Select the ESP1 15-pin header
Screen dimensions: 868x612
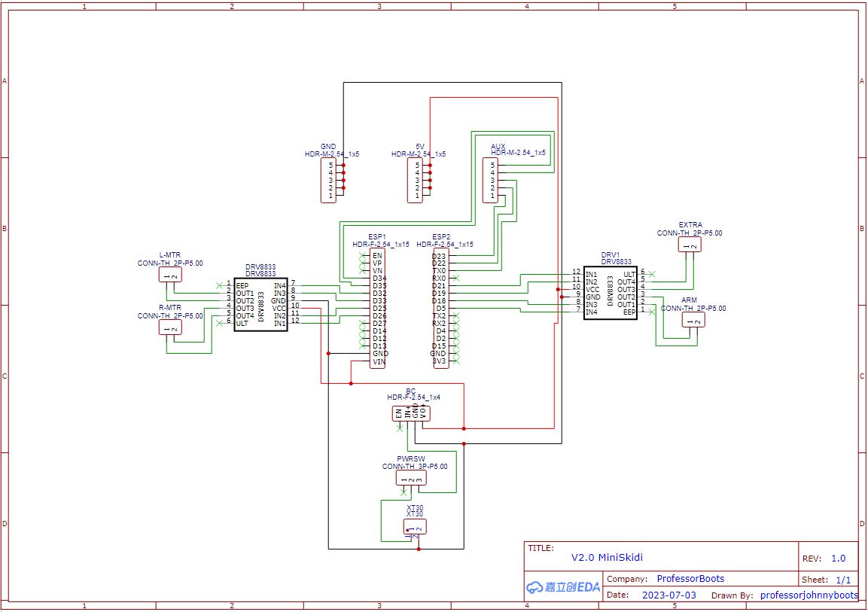click(x=379, y=309)
